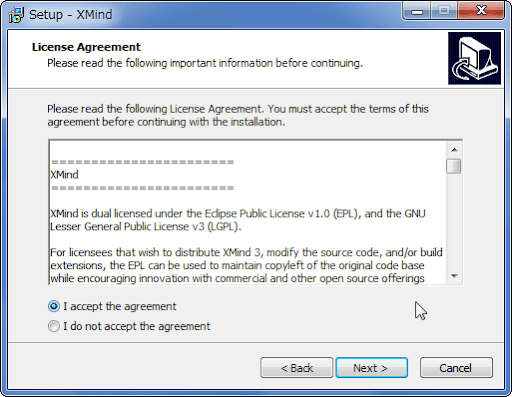The image size is (512, 397).
Task: Go back with the < Back button
Action: point(297,368)
